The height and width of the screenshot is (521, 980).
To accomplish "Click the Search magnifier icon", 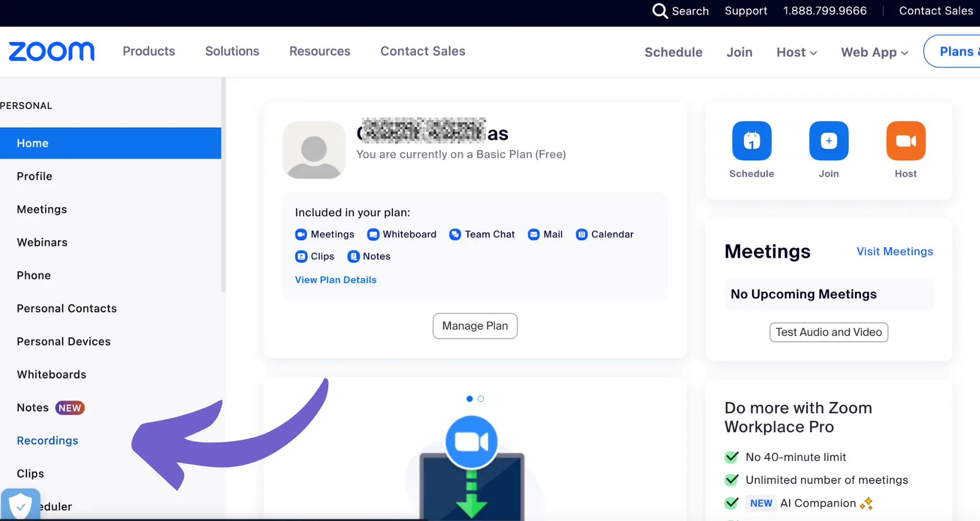I will [660, 11].
